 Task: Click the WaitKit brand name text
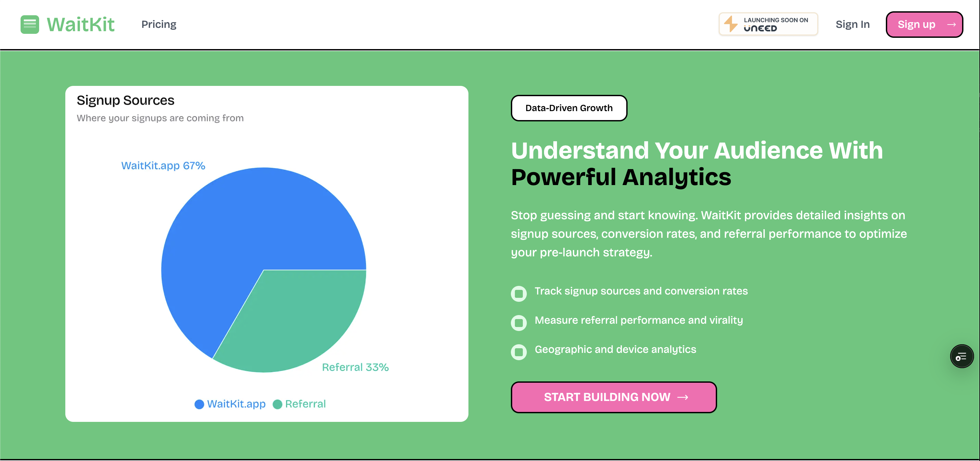pos(80,24)
